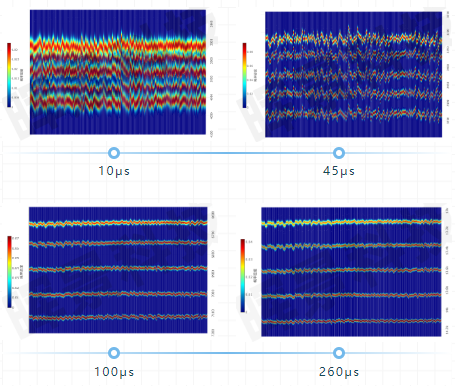Viewport: 455px width, 386px height.
Task: Click the color scale bar beside 10µs plot
Action: [9, 75]
